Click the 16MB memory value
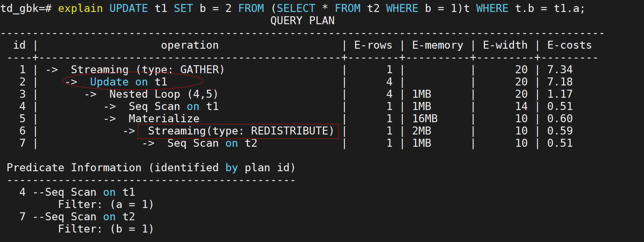This screenshot has width=644, height=242. 425,119
